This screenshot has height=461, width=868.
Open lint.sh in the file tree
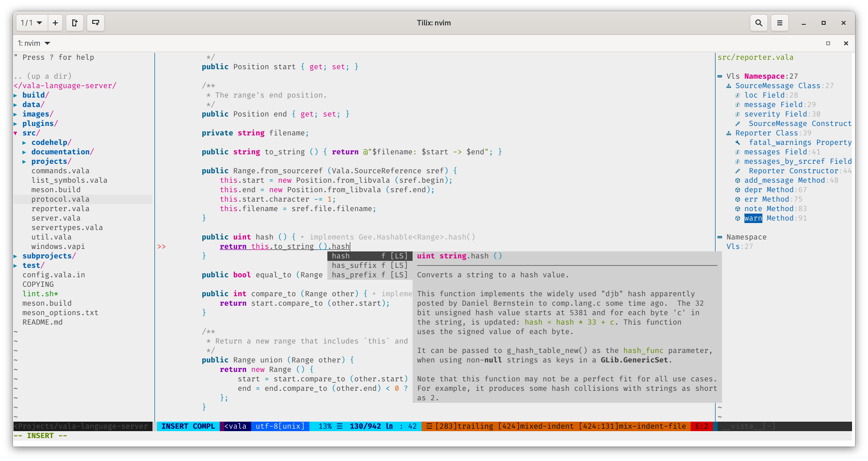click(x=40, y=294)
